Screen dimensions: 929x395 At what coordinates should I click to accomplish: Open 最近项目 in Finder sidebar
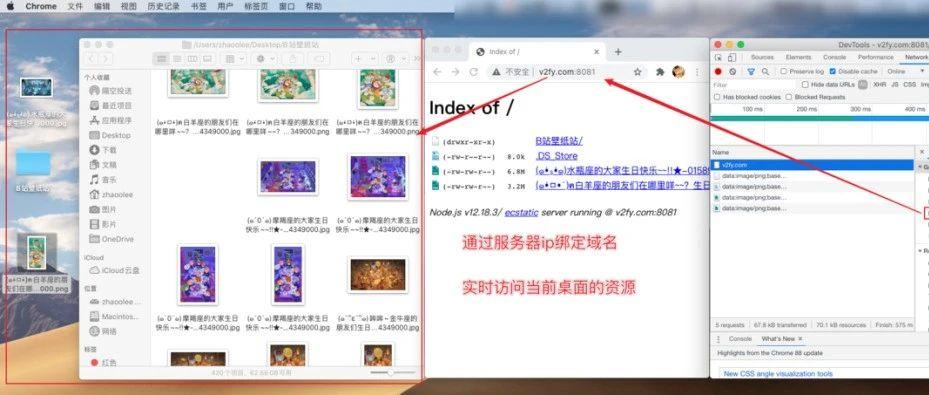111,105
